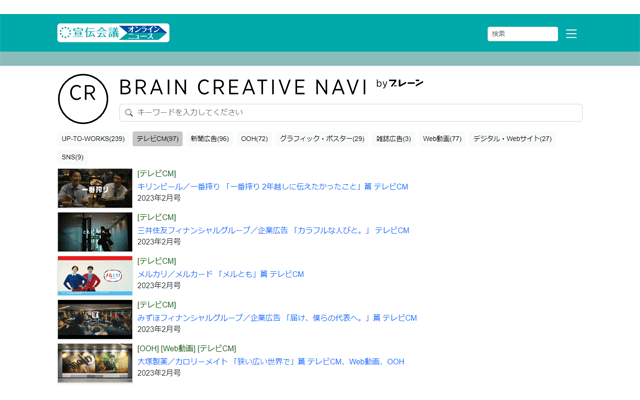The width and height of the screenshot is (640, 400).
Task: Select the 新聞広告(96) tab
Action: click(210, 139)
